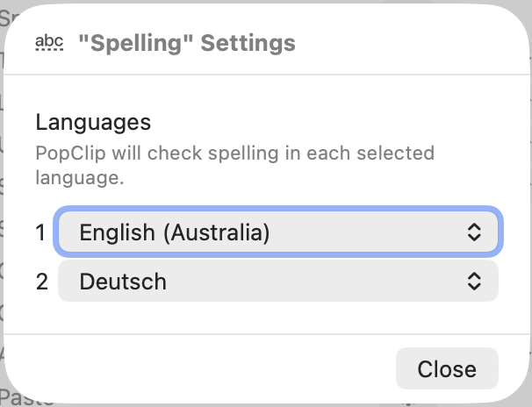Click the number 2 language label

coord(41,282)
